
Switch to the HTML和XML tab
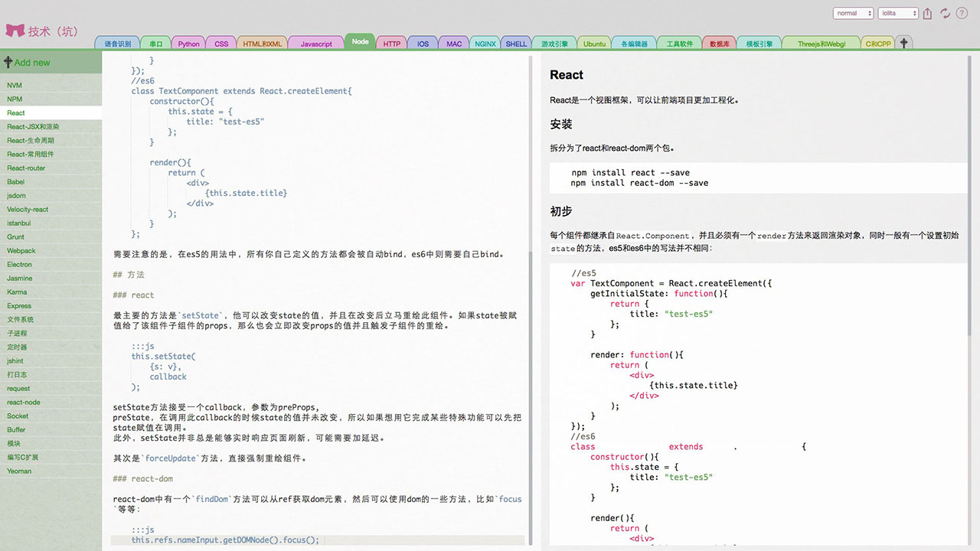tap(263, 44)
